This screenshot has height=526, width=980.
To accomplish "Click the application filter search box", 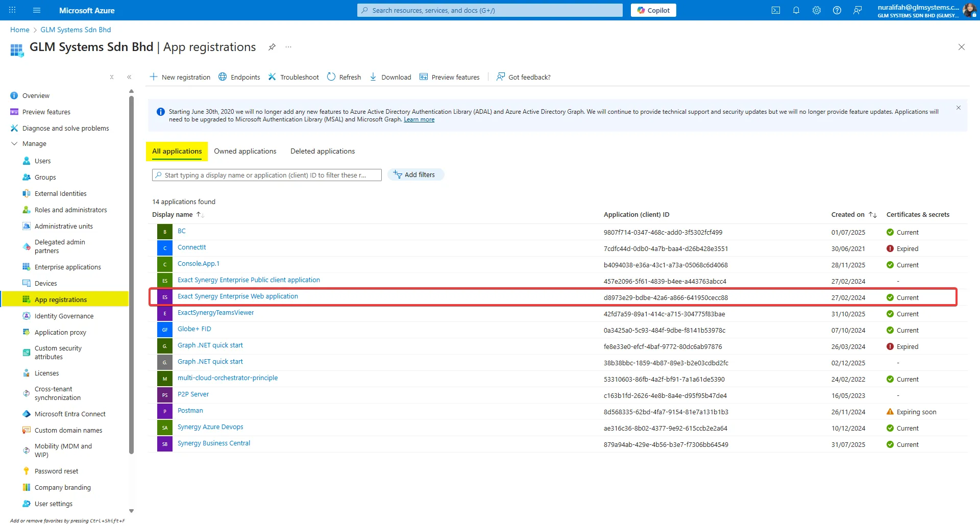I will (x=266, y=175).
